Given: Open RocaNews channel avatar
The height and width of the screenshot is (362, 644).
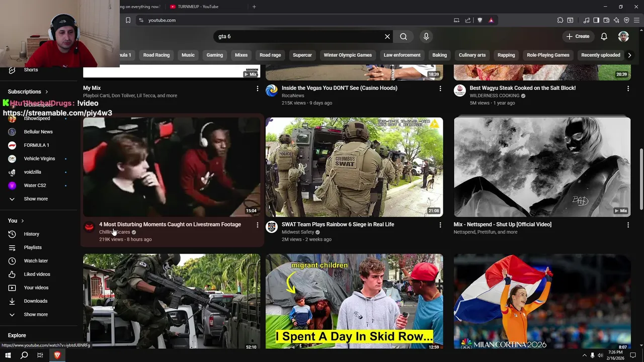Looking at the screenshot, I should point(272,90).
